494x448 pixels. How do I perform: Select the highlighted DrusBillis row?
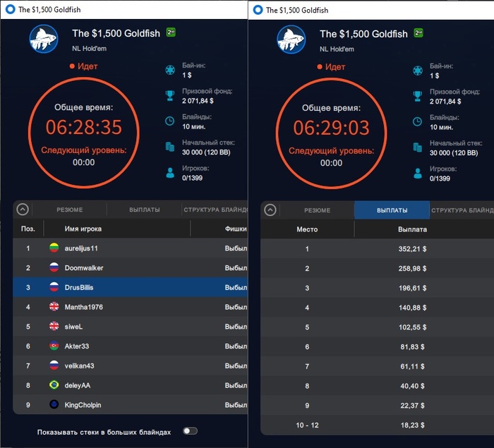[131, 287]
